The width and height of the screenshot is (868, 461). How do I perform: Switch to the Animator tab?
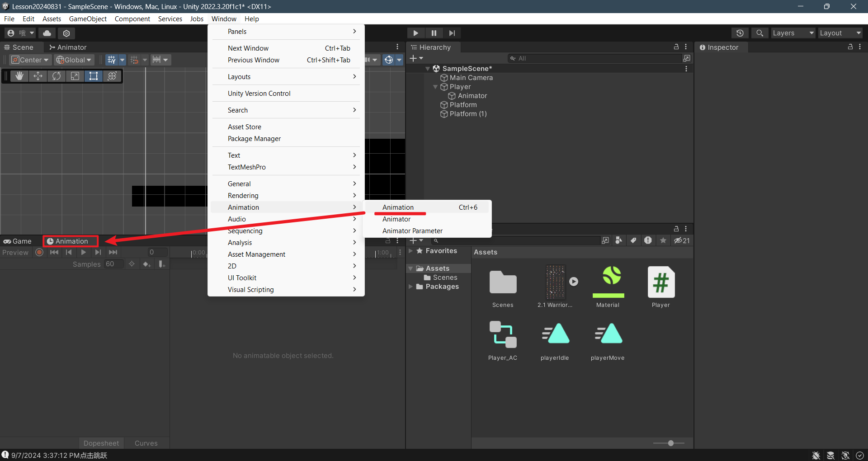(x=68, y=47)
